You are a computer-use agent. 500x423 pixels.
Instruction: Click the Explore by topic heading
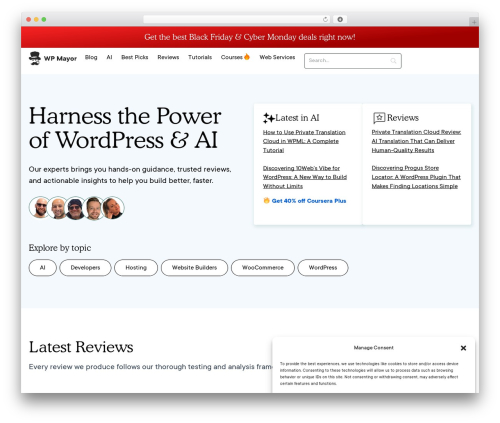(x=60, y=248)
